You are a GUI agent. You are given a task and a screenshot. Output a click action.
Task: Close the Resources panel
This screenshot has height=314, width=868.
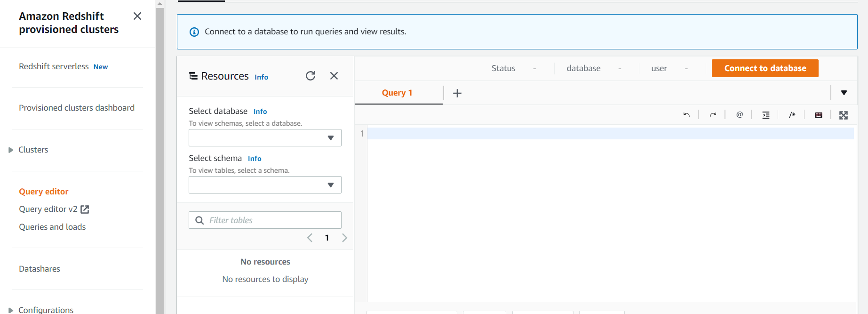pyautogui.click(x=334, y=76)
